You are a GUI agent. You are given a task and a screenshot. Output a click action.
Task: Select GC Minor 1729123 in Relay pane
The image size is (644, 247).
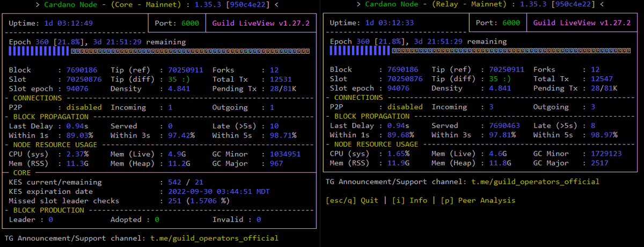(606, 154)
